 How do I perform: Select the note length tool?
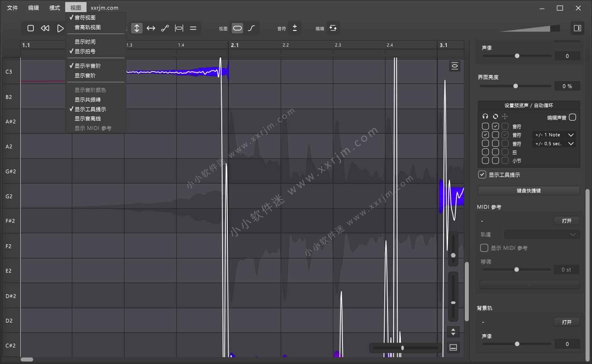click(179, 28)
